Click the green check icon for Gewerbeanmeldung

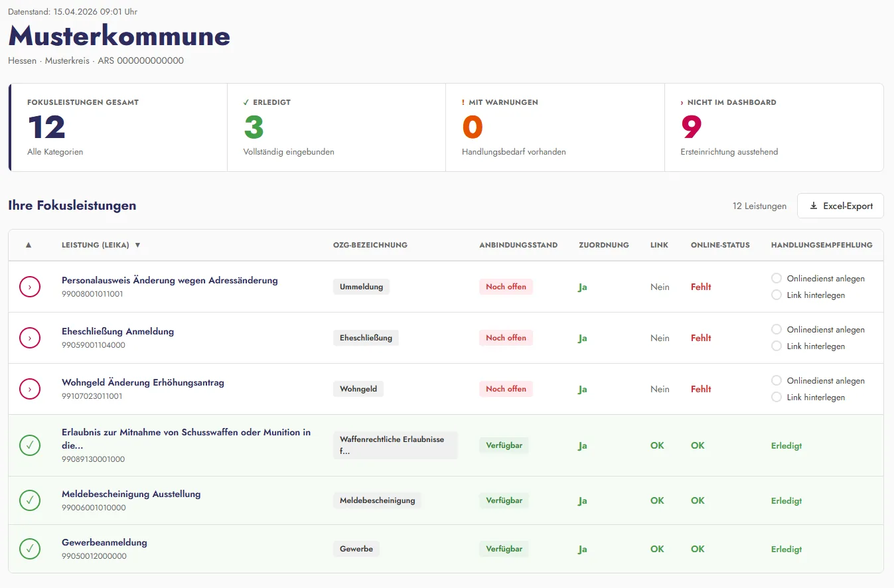[29, 549]
